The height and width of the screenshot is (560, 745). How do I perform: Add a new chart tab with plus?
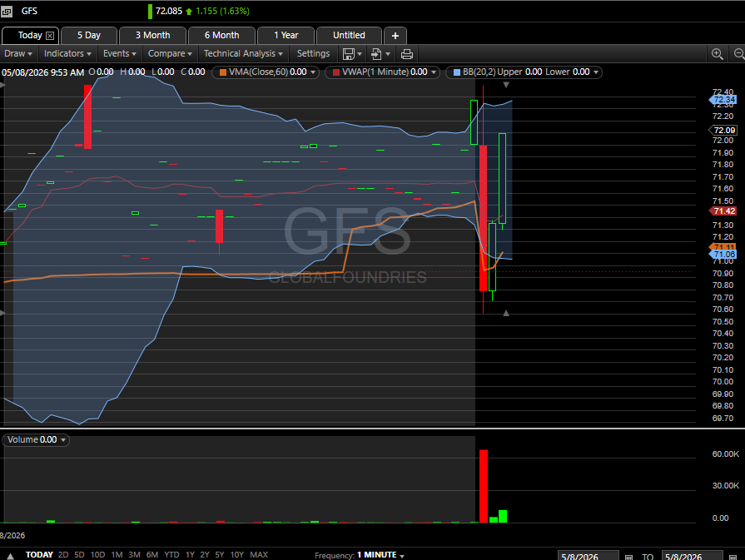(395, 36)
